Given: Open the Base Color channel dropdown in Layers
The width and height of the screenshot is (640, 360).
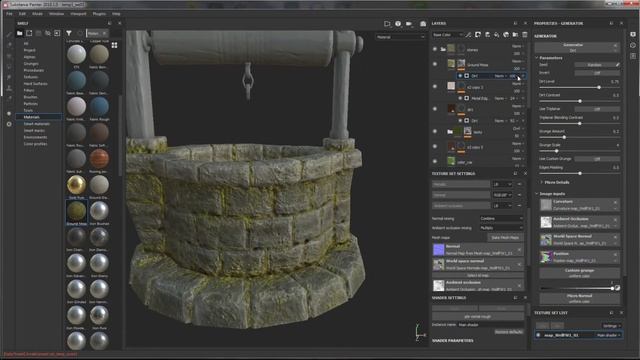Looking at the screenshot, I should pyautogui.click(x=448, y=35).
